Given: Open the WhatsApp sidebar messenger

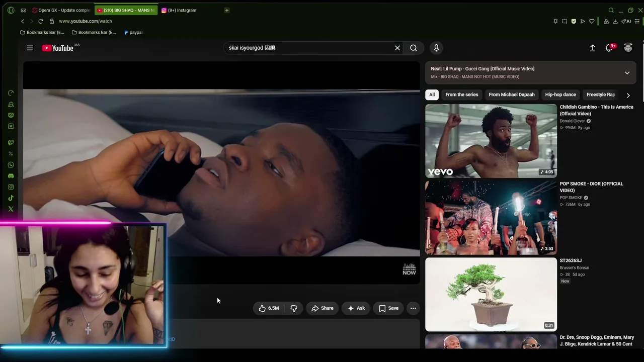Looking at the screenshot, I should [x=11, y=165].
